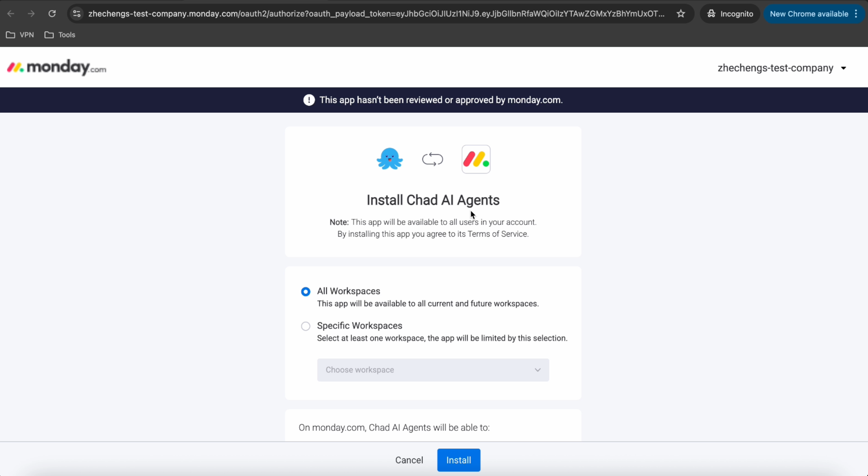Click the browser forward arrow
The image size is (868, 476).
click(31, 14)
